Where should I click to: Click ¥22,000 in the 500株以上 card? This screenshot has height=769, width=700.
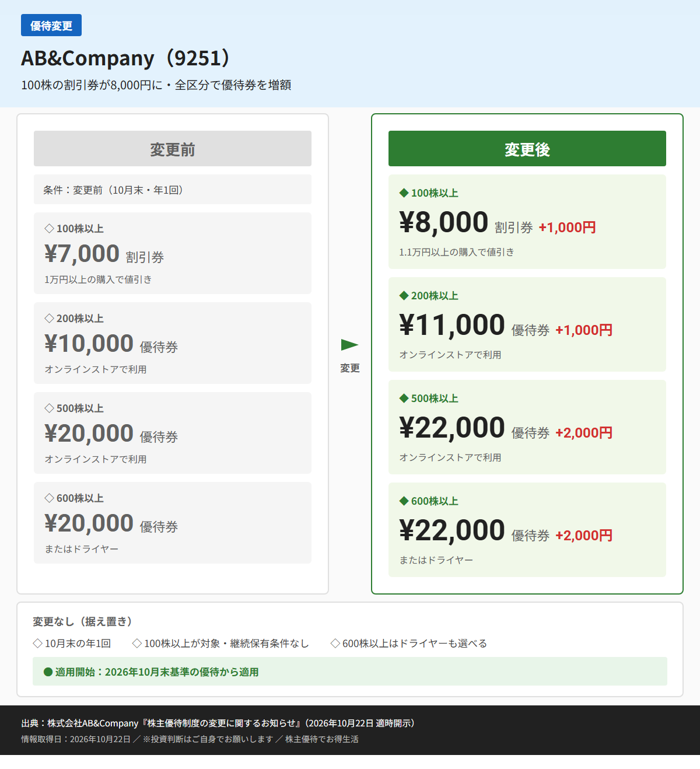[x=452, y=428]
